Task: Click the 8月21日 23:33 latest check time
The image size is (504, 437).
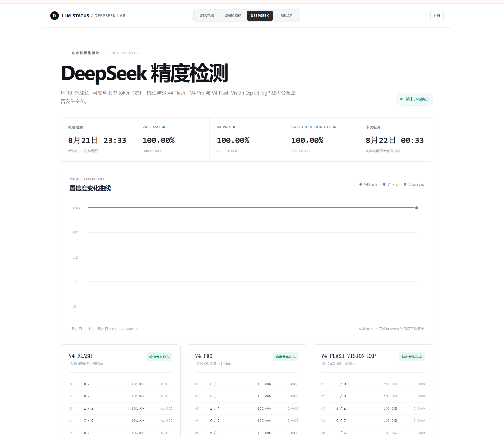Action: (97, 140)
